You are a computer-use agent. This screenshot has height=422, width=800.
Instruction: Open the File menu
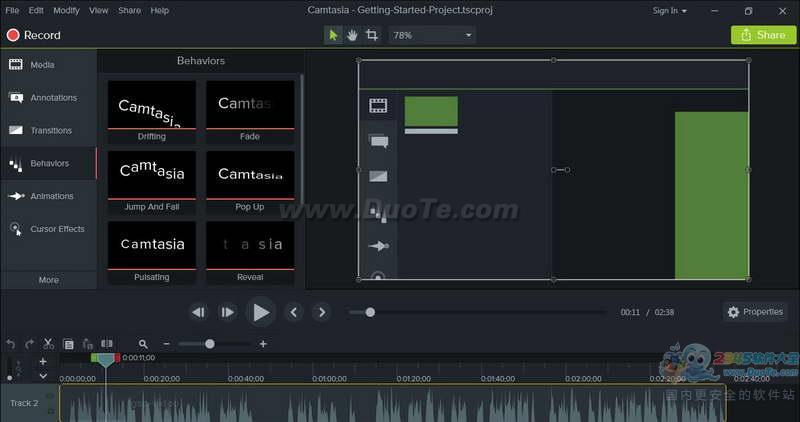point(12,10)
